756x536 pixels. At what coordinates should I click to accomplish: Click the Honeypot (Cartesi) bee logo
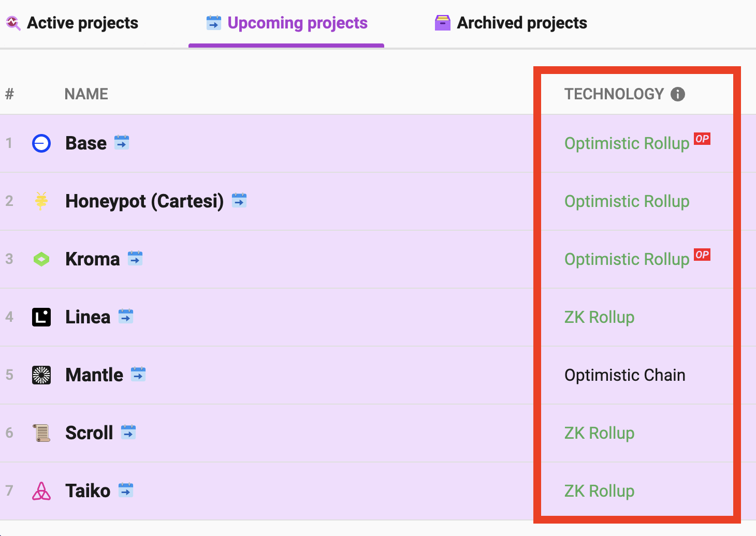pos(41,201)
